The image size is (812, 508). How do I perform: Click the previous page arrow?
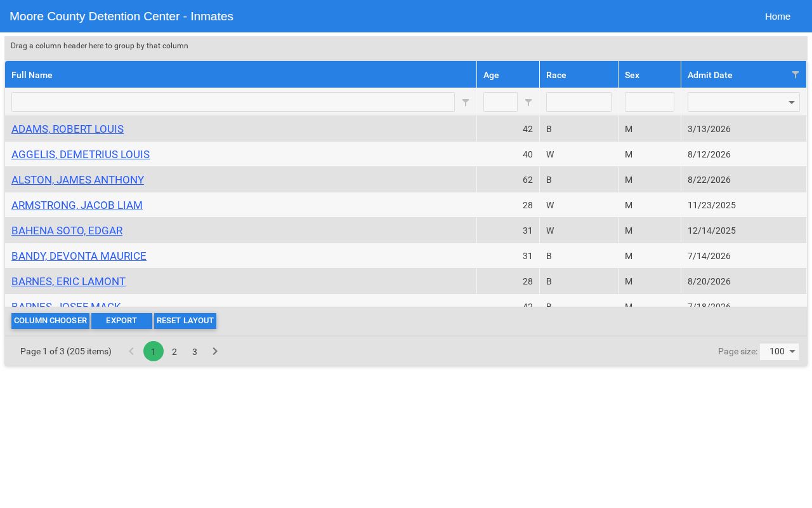pos(131,351)
